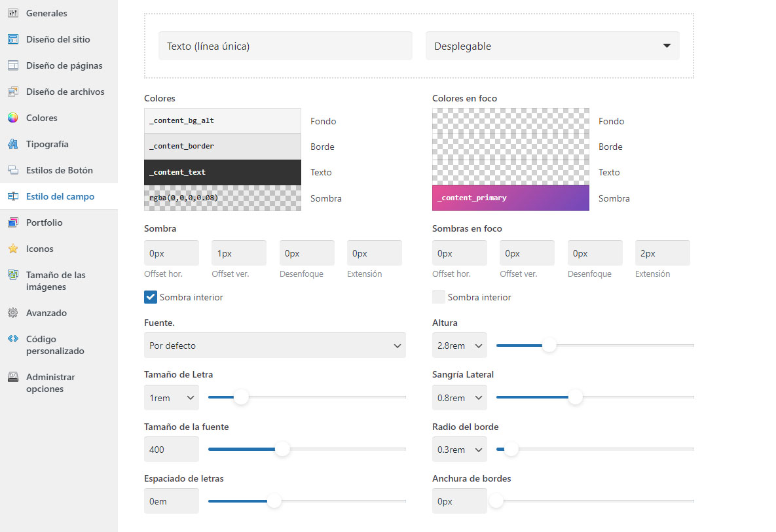The image size is (776, 532).
Task: Click the Generales sidebar icon
Action: (x=13, y=13)
